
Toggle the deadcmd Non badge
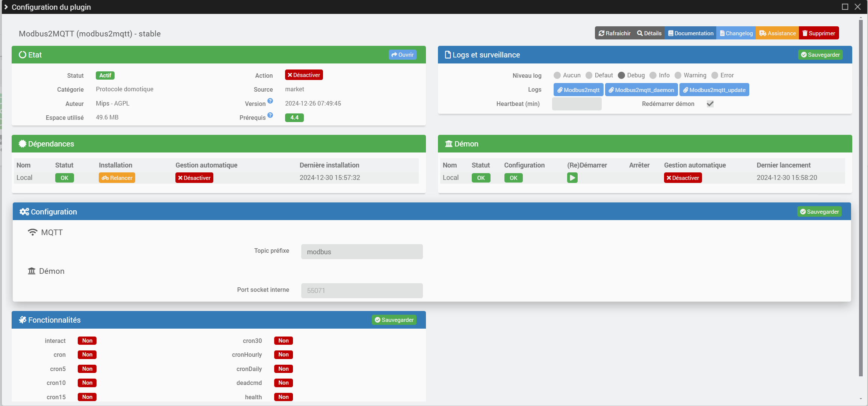[x=284, y=383]
